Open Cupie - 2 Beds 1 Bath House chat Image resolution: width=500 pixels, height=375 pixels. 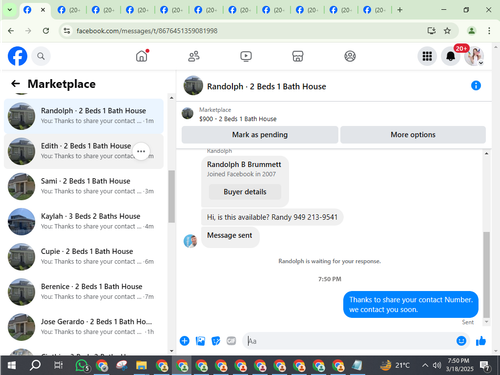point(84,257)
